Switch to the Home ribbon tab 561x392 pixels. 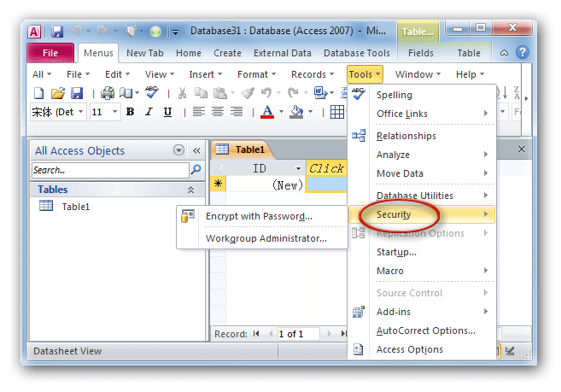pos(189,53)
